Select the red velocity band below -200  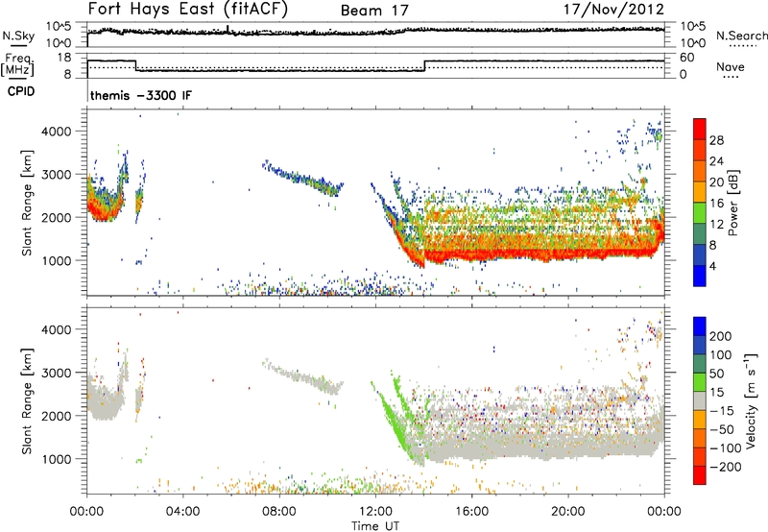pyautogui.click(x=700, y=475)
